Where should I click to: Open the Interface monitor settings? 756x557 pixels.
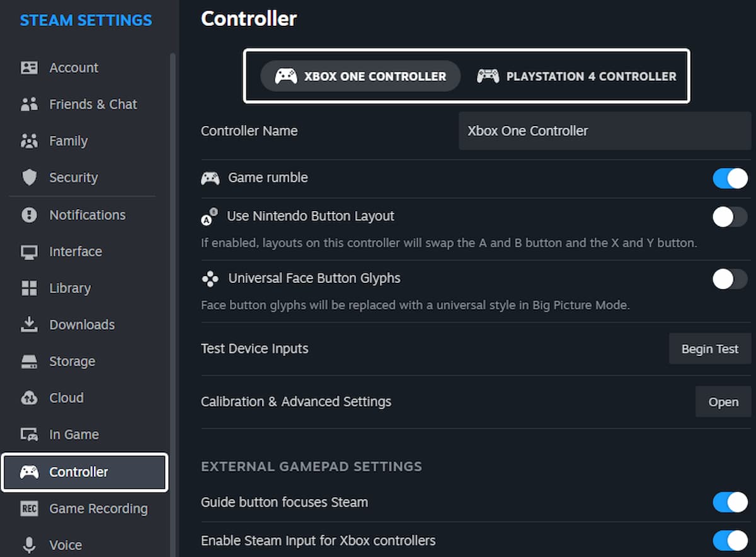29,251
